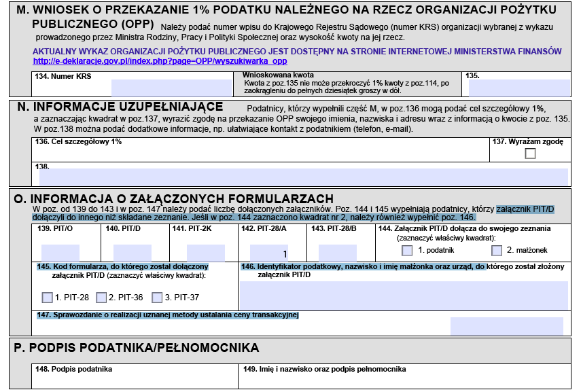Click the PIT/D attachment count field (140)

133,253
